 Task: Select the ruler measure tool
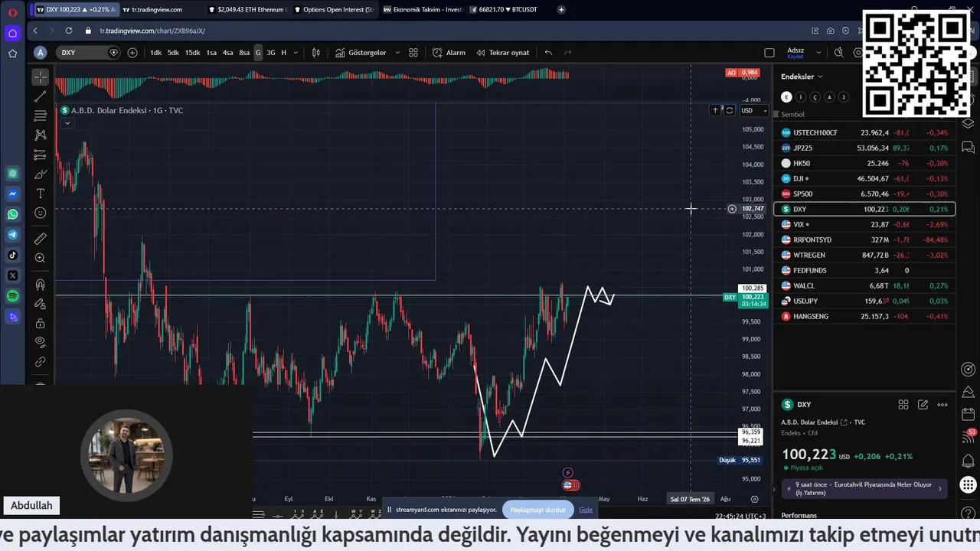(x=41, y=239)
